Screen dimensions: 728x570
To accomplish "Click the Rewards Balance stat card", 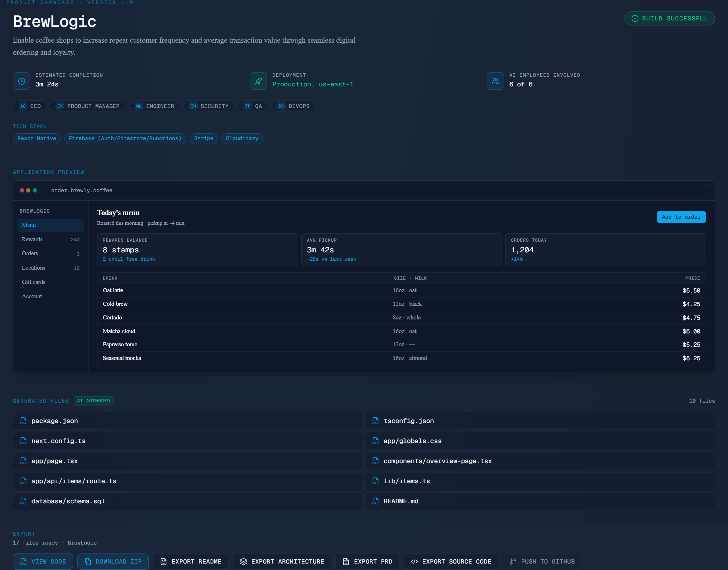I will (197, 250).
